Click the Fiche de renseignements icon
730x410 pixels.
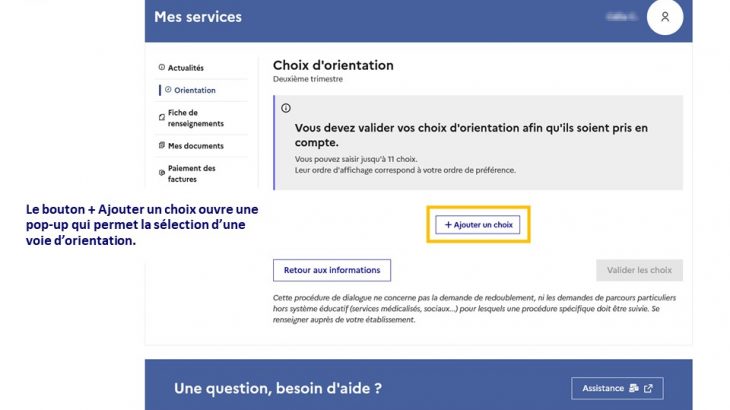(162, 118)
